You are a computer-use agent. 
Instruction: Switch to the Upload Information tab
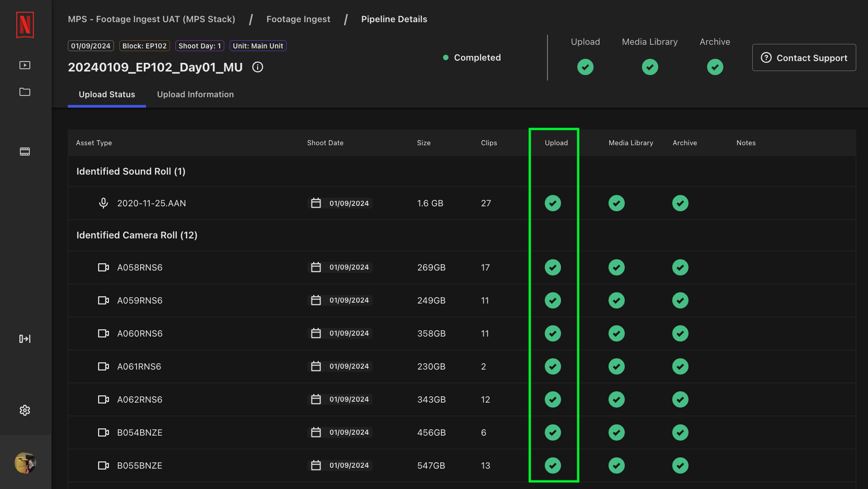[x=195, y=95]
